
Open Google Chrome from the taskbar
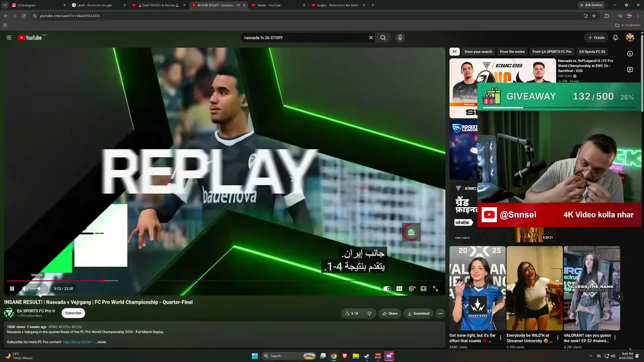334,356
